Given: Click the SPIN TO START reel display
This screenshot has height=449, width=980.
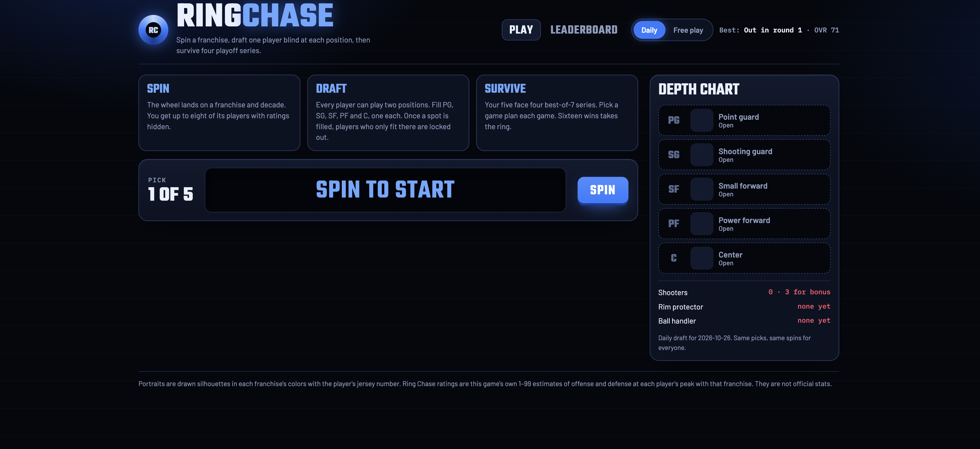Looking at the screenshot, I should tap(385, 190).
